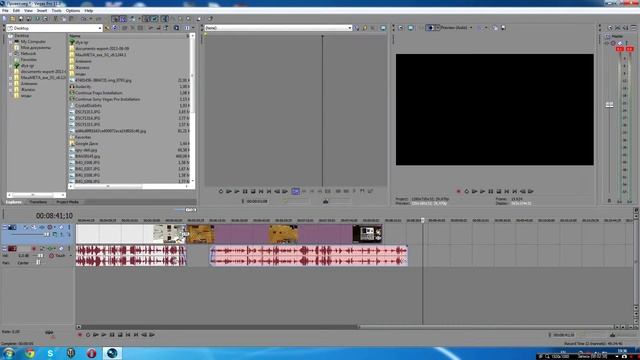The height and width of the screenshot is (360, 640).
Task: Open the Windows Start menu
Action: (9, 353)
